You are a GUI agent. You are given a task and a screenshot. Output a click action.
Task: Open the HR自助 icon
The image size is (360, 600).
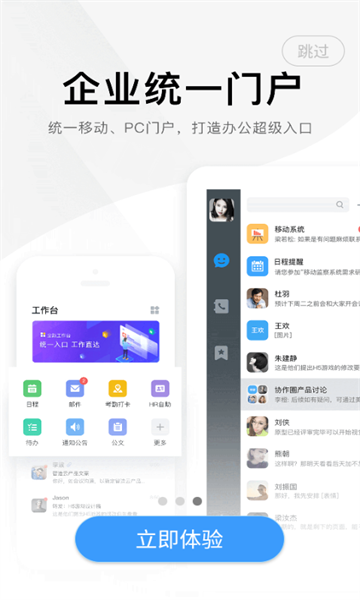[x=160, y=388]
